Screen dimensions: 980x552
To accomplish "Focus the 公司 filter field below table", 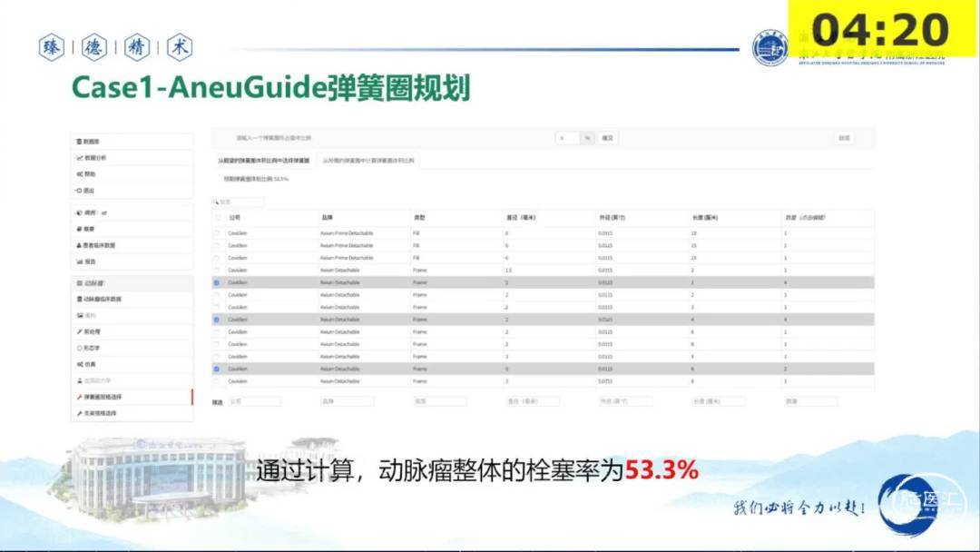I will (x=254, y=401).
